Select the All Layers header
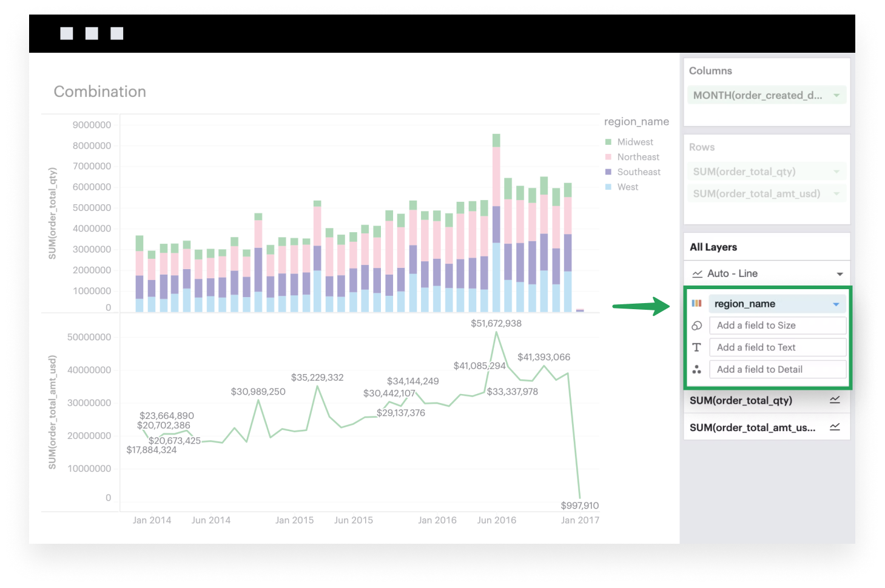This screenshot has height=588, width=885. pos(713,247)
